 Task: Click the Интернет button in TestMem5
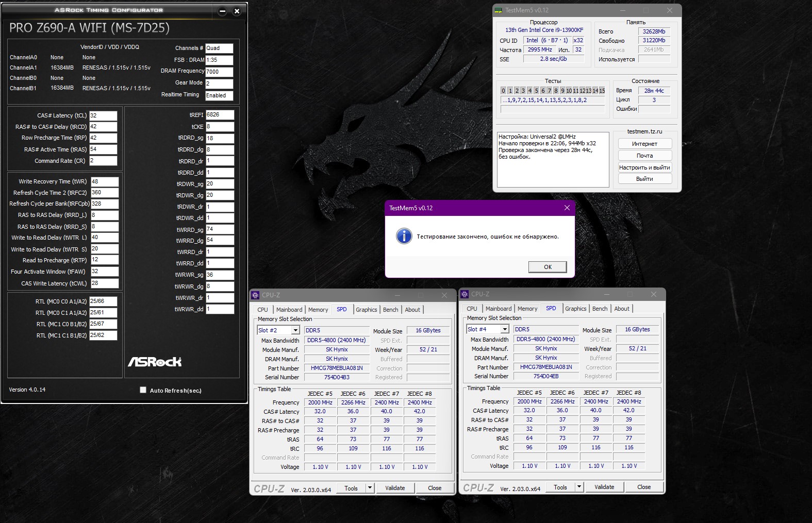point(645,144)
